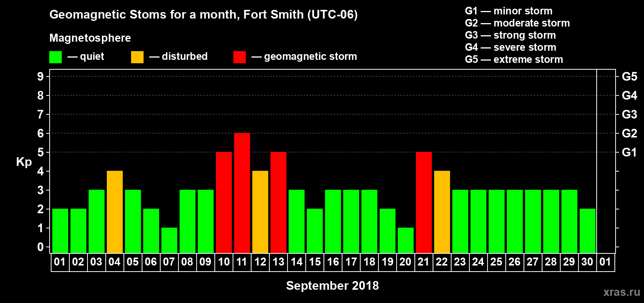This screenshot has height=303, width=644.
Task: Click the green bar for day 09
Action: coord(206,221)
